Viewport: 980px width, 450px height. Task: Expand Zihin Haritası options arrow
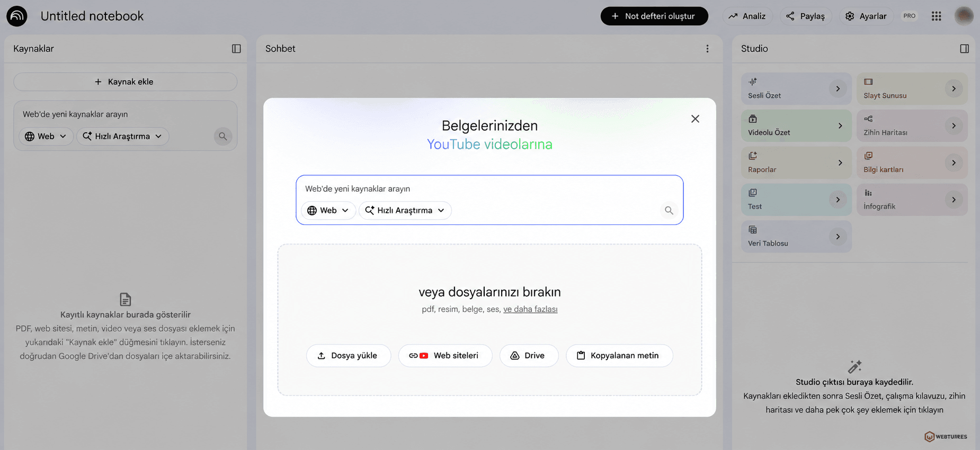click(x=954, y=125)
